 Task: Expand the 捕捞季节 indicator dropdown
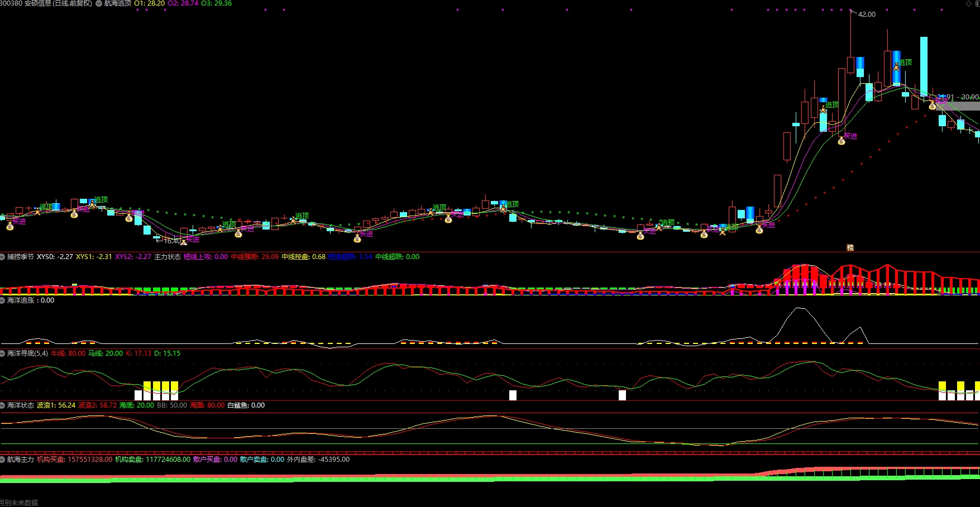[2, 257]
